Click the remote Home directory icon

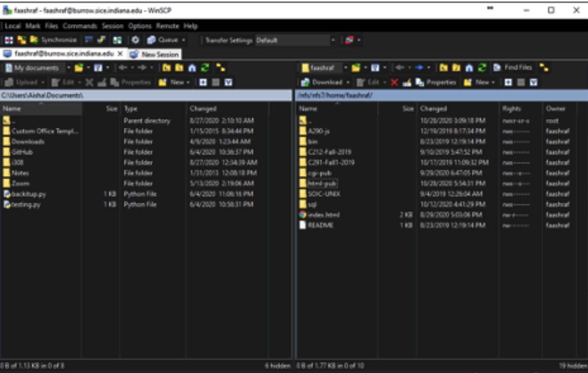(469, 68)
